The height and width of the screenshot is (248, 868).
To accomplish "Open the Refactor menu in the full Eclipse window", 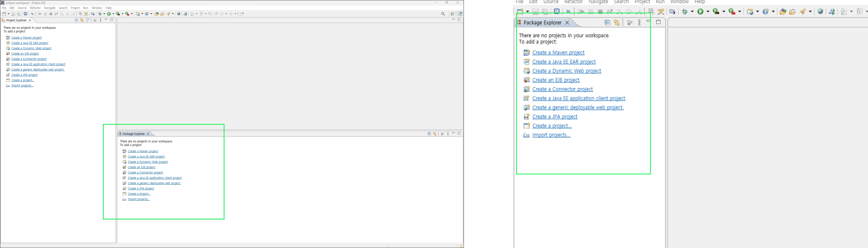I will tap(35, 8).
